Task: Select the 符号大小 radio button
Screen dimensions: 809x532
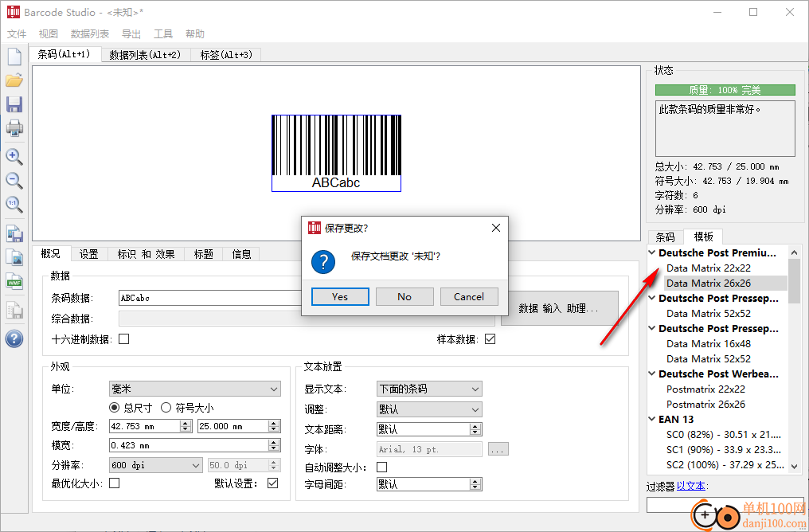Action: (166, 408)
